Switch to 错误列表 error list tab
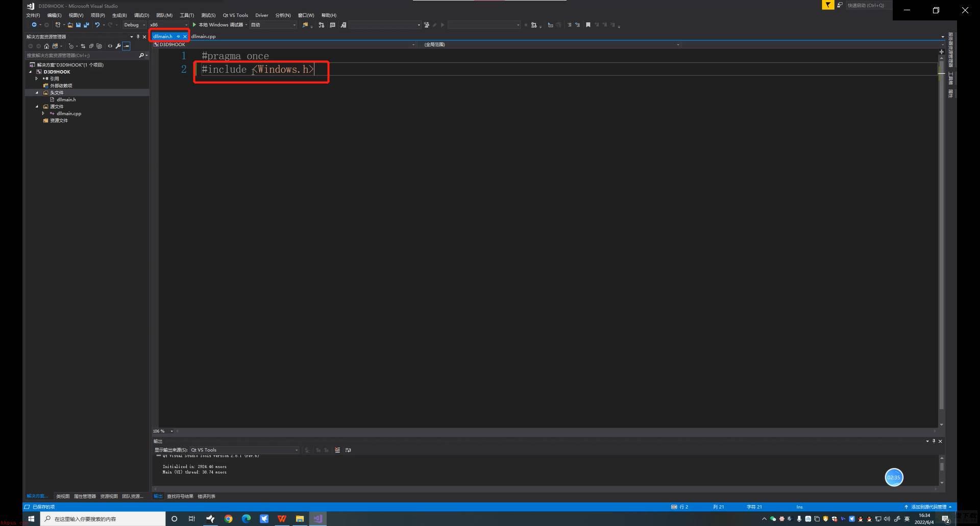The image size is (980, 526). coord(206,496)
